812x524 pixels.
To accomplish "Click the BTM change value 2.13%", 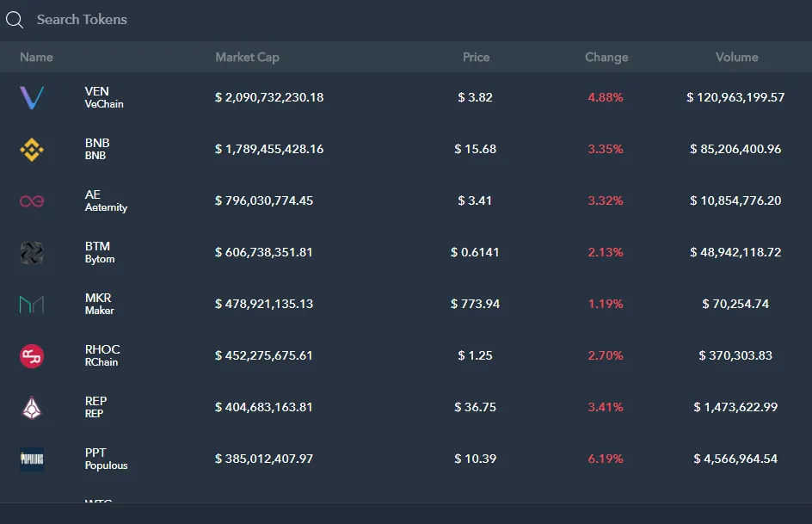I will tap(606, 252).
